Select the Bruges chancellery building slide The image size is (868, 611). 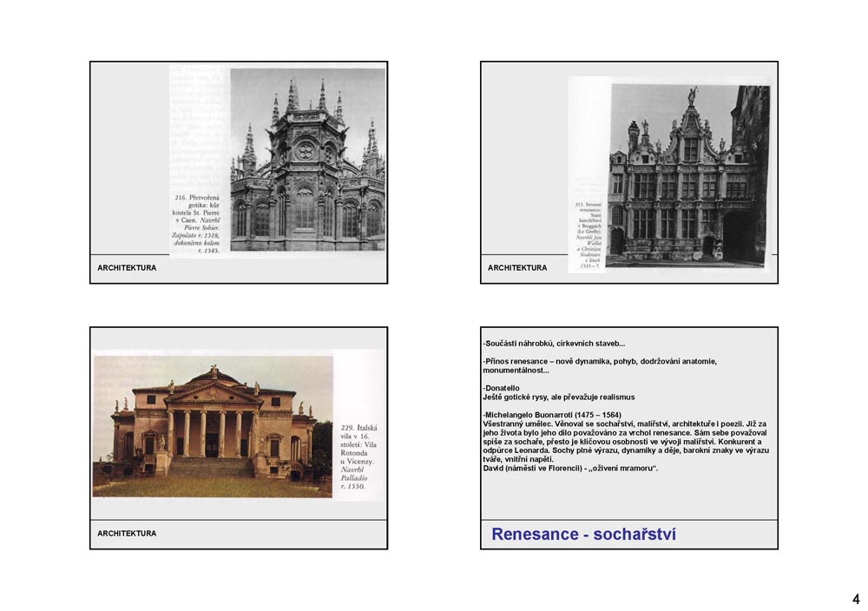[628, 173]
